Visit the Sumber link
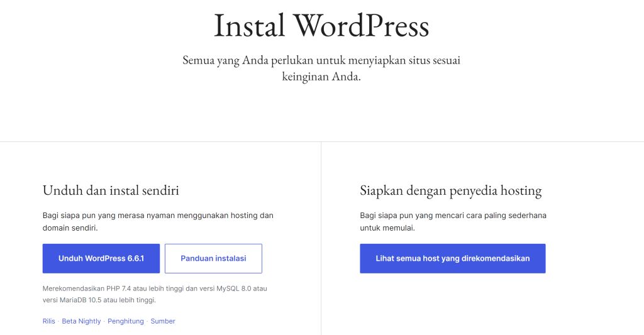Viewport: 644px width, 335px height. pyautogui.click(x=163, y=321)
